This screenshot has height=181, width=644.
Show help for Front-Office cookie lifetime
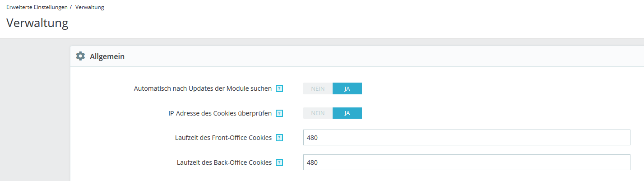[x=279, y=138]
